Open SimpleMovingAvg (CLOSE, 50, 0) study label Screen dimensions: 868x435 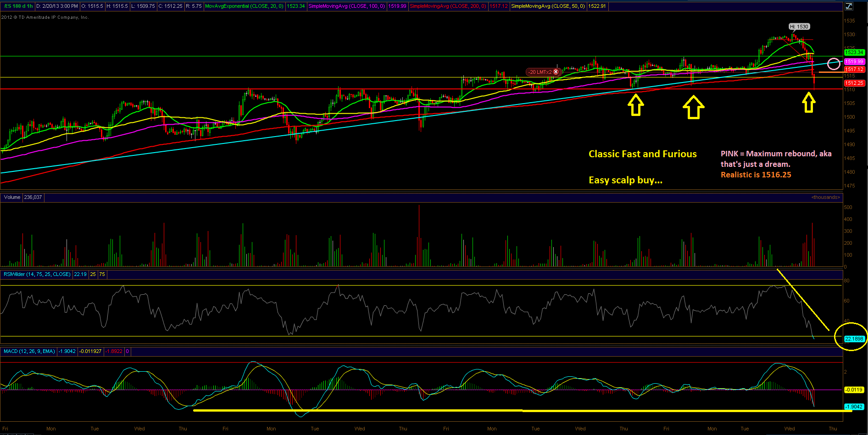[548, 6]
